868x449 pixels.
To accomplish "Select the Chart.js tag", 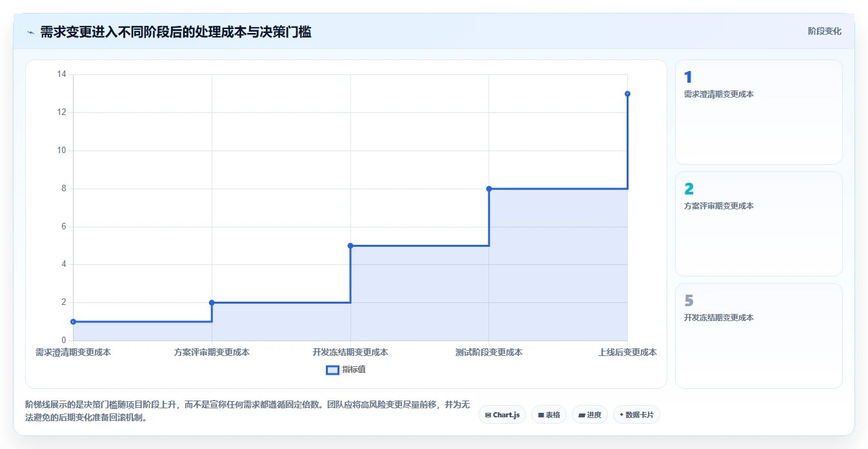I will tap(502, 415).
